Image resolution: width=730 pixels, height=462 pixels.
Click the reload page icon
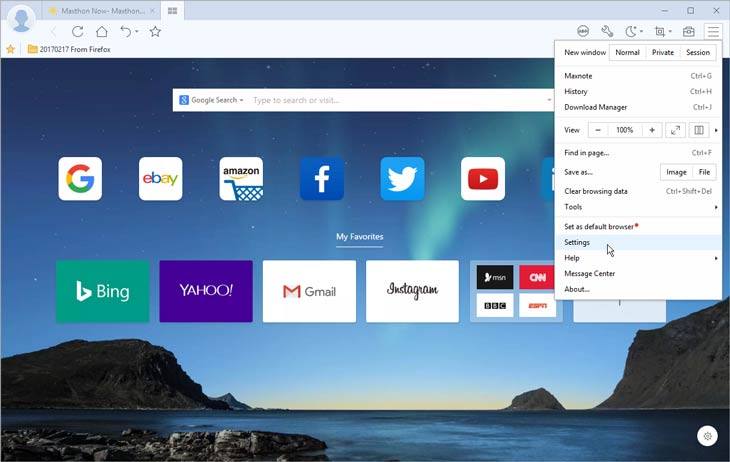78,32
